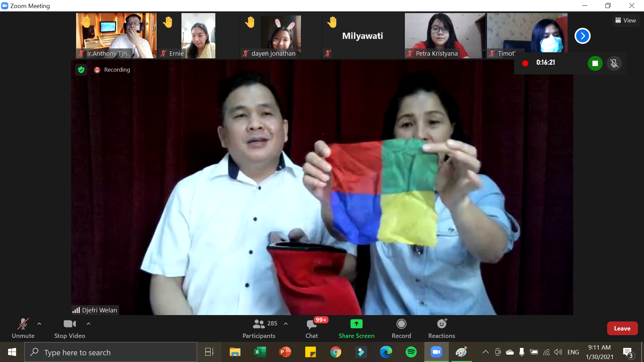The image size is (644, 362).
Task: Open notification center with 3 notifications
Action: coord(628,353)
